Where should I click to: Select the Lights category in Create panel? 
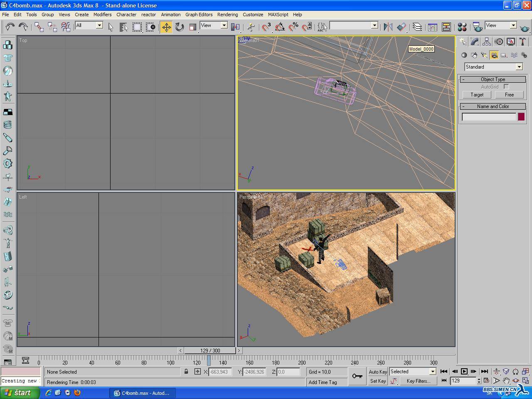click(484, 55)
